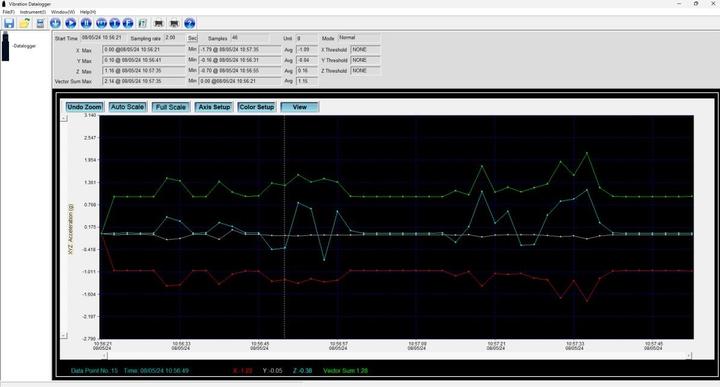Click the X Avg -1.09 field
Screen dimensions: 720x387
click(306, 49)
